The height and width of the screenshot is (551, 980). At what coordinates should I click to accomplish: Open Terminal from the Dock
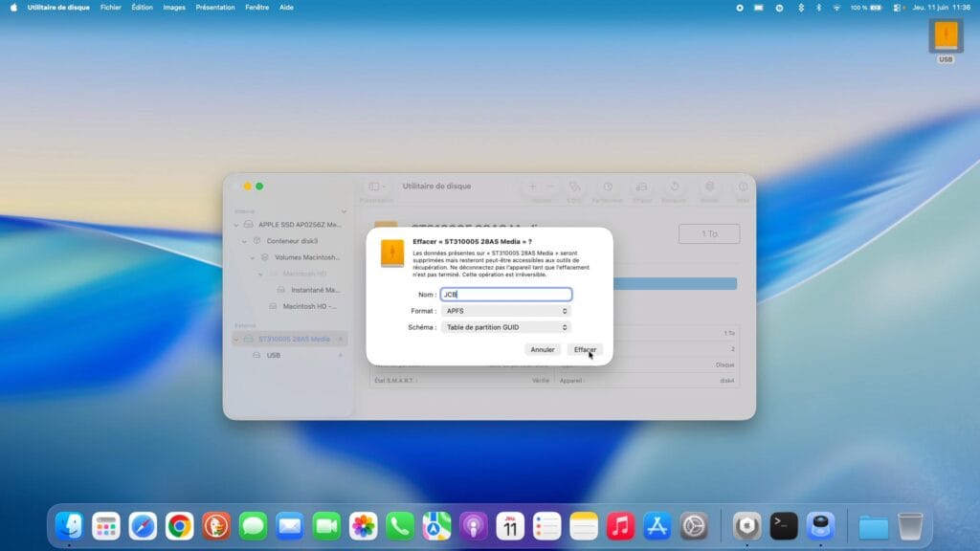point(784,526)
